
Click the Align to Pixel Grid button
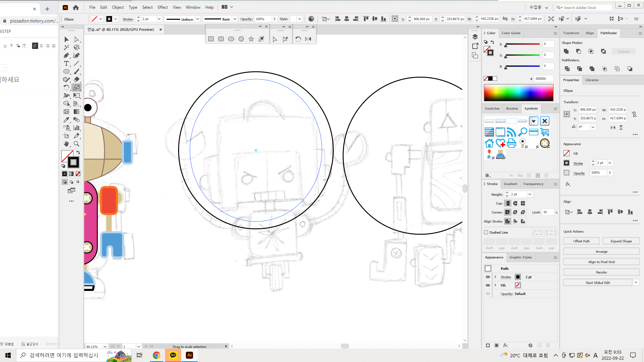(x=601, y=262)
